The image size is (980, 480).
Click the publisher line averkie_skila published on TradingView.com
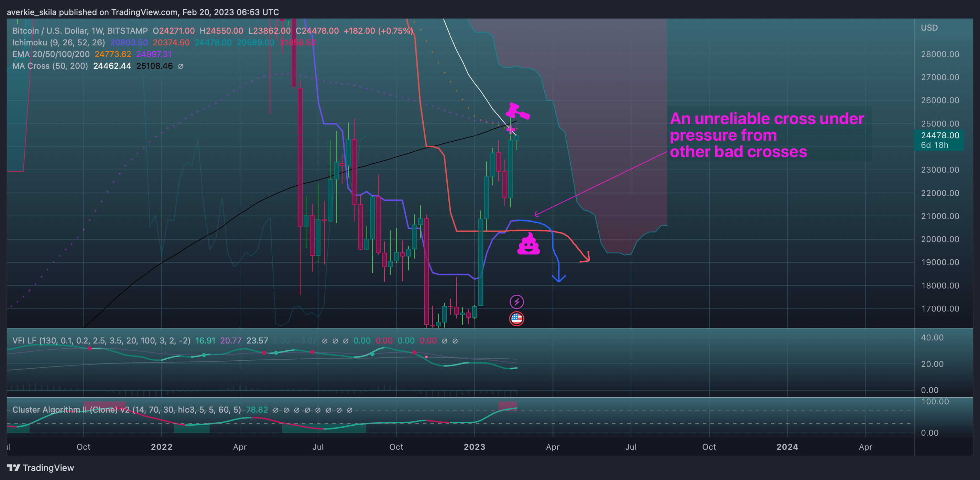[x=143, y=12]
